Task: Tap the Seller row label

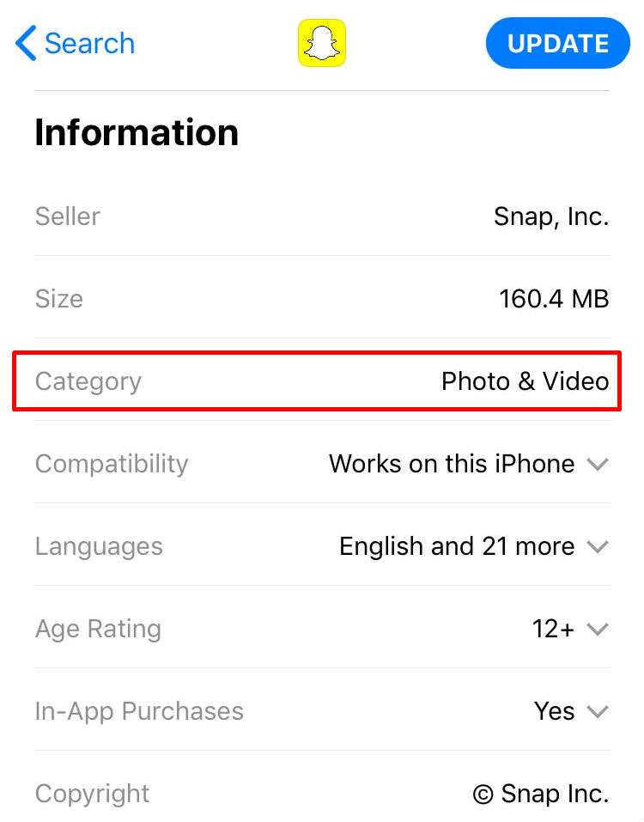Action: click(x=68, y=216)
